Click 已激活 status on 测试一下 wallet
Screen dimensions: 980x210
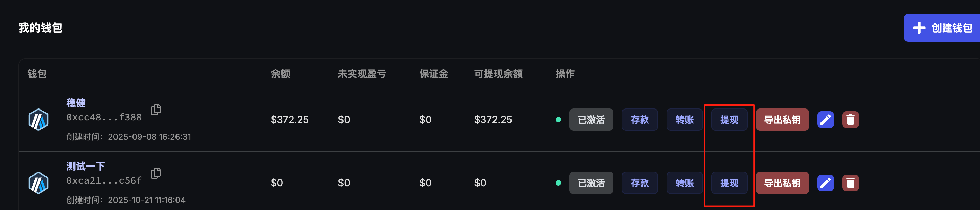[x=591, y=183]
